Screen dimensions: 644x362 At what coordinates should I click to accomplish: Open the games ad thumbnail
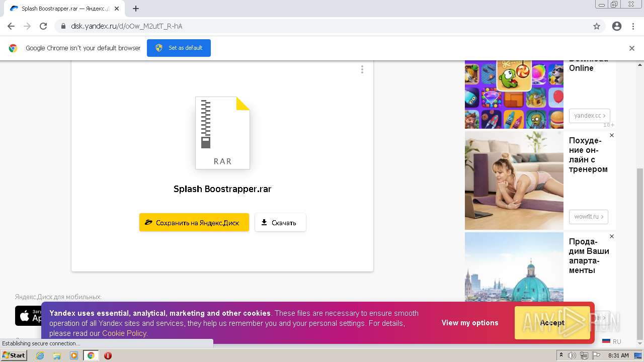[514, 95]
